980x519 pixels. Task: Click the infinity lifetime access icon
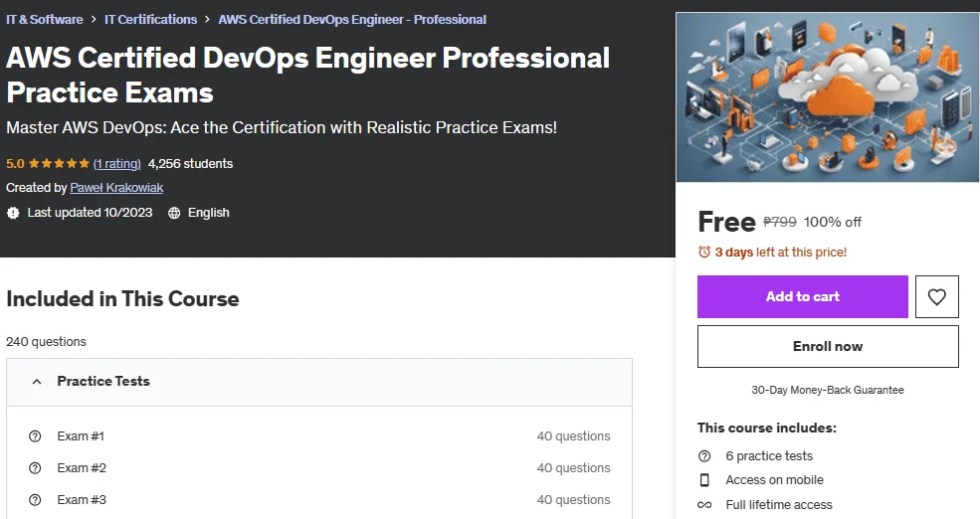[704, 505]
